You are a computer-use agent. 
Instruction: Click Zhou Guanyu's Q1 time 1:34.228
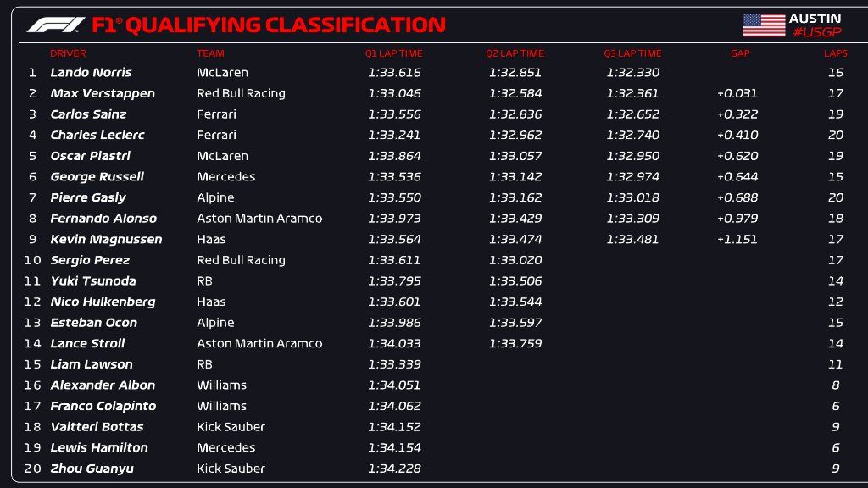click(x=394, y=469)
